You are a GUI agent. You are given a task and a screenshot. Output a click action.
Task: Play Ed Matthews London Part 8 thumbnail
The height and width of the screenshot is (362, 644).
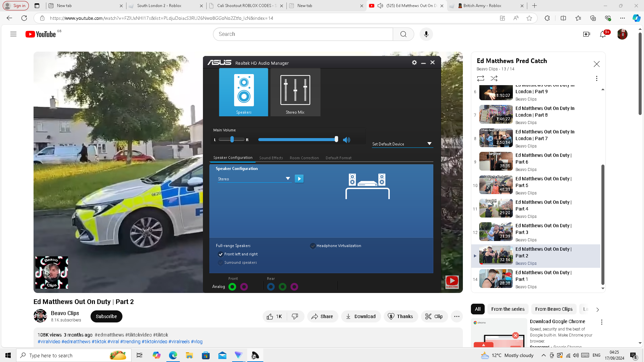(496, 114)
